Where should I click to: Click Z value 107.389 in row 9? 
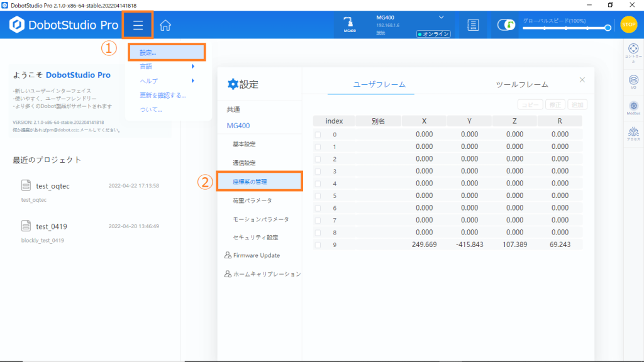tap(514, 244)
